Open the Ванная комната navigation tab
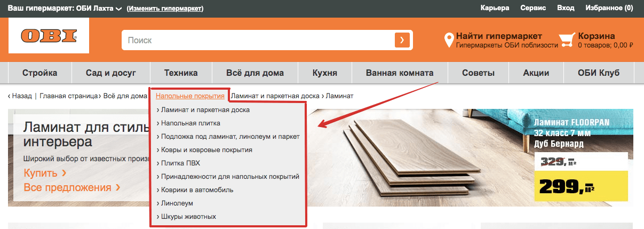Viewport: 644px width, 229px height. pyautogui.click(x=400, y=73)
